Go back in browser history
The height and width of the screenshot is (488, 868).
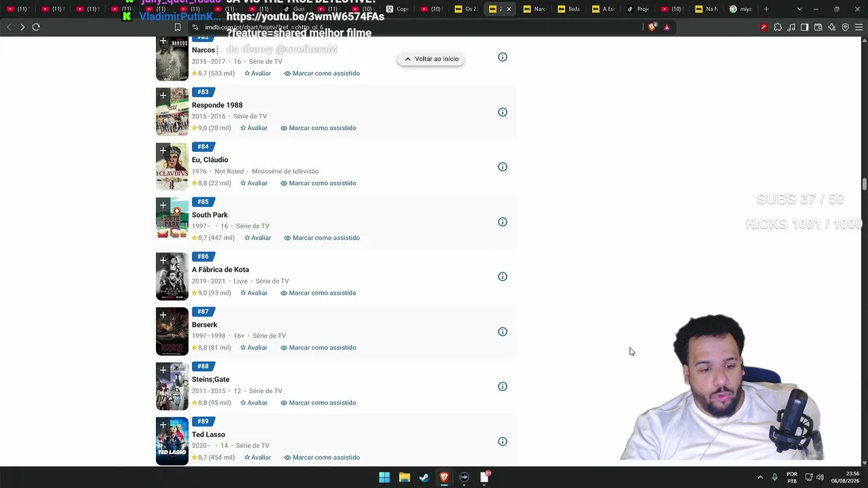pos(9,27)
